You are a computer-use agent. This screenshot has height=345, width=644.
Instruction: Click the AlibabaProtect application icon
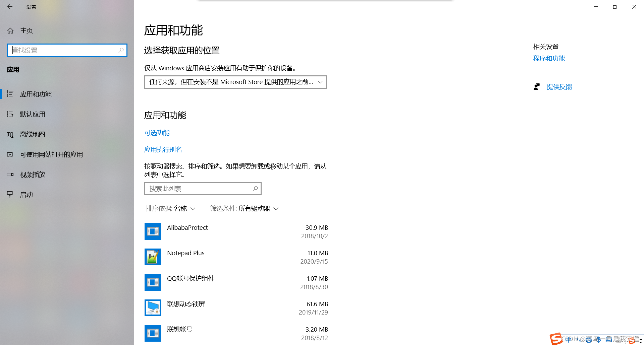pyautogui.click(x=153, y=231)
